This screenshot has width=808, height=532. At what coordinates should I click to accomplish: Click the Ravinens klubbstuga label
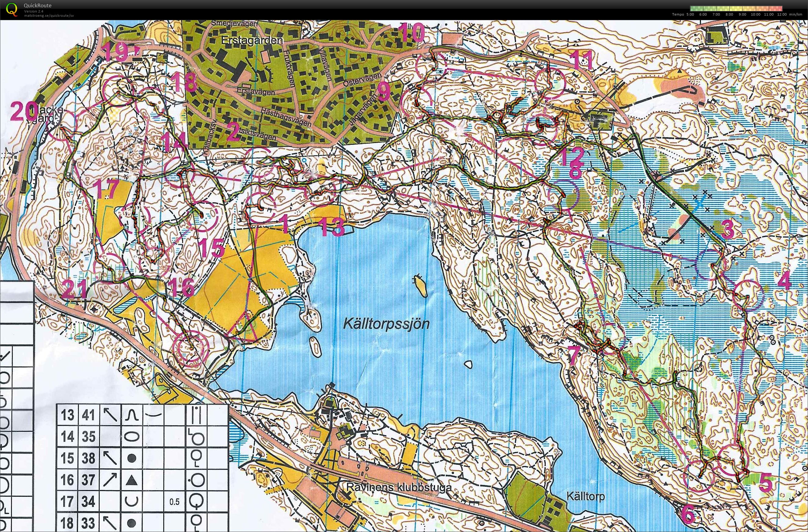pyautogui.click(x=399, y=487)
